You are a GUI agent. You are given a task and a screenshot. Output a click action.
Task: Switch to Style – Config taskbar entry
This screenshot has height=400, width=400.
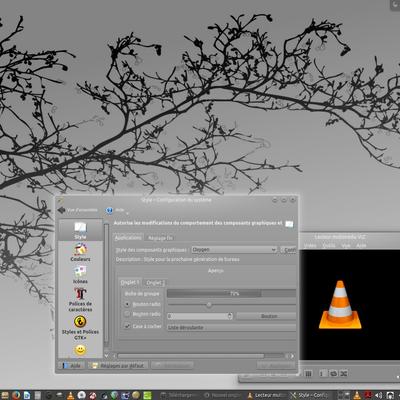click(x=311, y=395)
